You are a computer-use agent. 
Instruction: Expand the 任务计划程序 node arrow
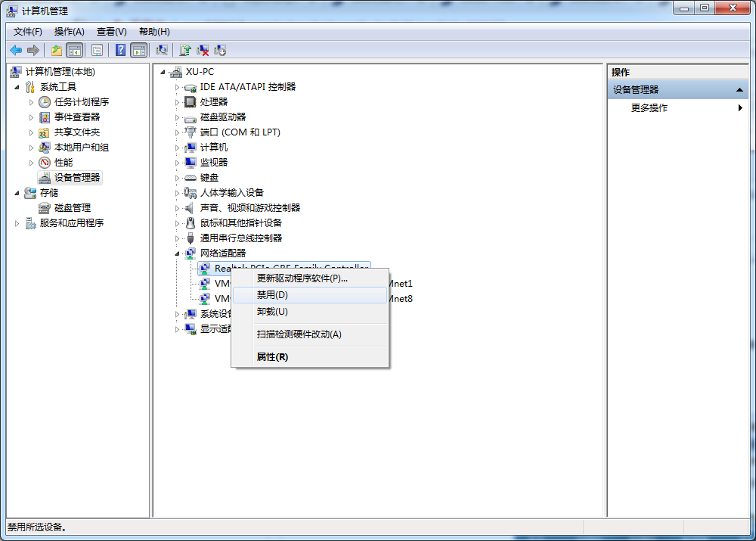point(31,102)
